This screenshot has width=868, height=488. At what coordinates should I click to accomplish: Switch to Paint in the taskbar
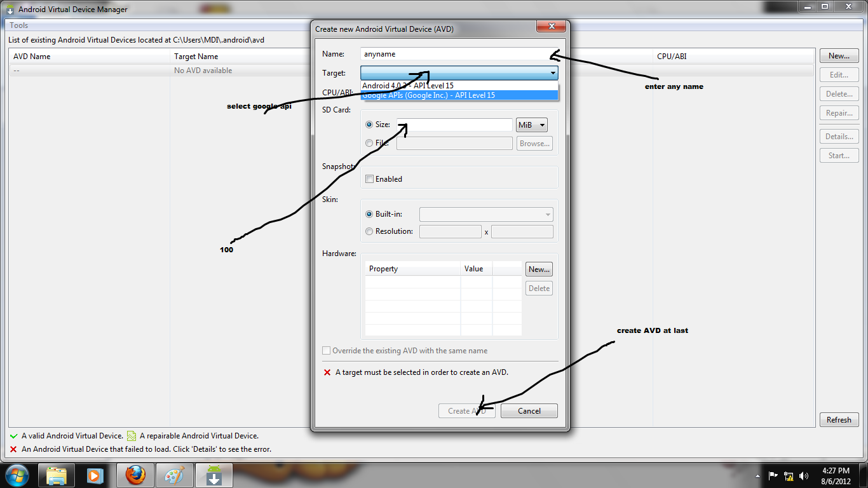coord(174,475)
